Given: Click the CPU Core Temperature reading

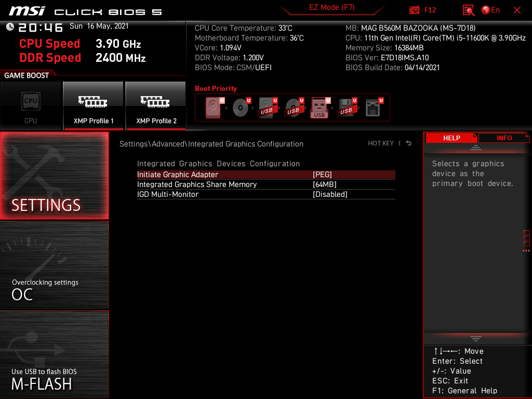Looking at the screenshot, I should pos(244,28).
